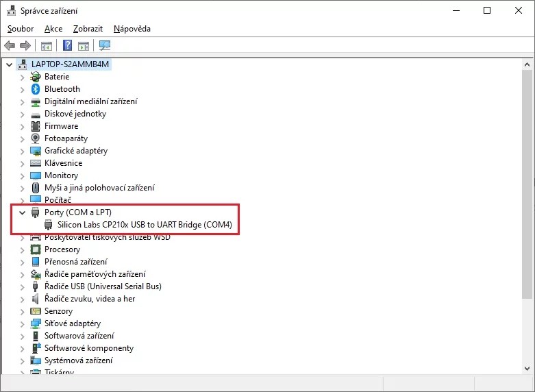Expand the Monitory category
Screen dimensions: 535x392
(x=22, y=176)
